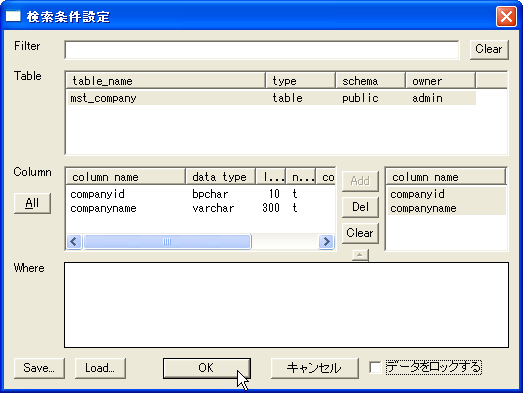Close the 検索条件設定 dialog

click(506, 16)
